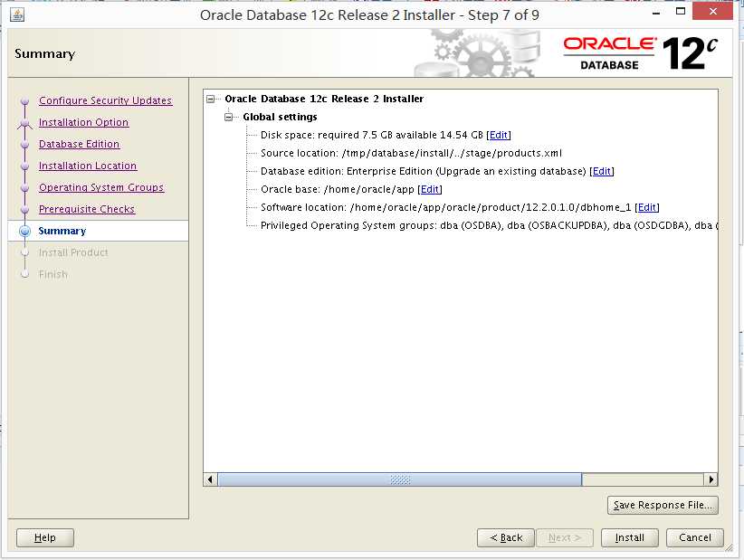Go Back to previous step
The image size is (744, 560).
tap(506, 537)
